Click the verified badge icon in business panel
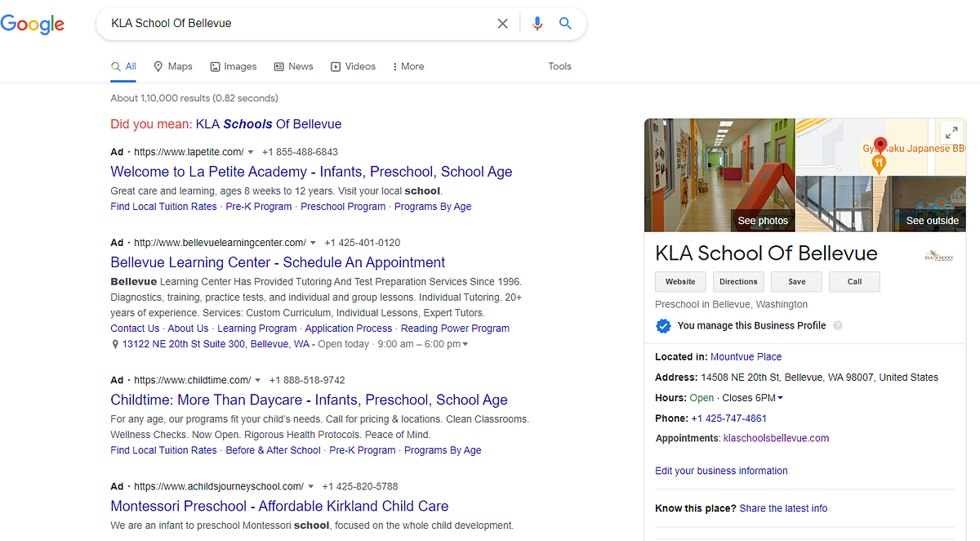Image resolution: width=980 pixels, height=541 pixels. (x=663, y=326)
